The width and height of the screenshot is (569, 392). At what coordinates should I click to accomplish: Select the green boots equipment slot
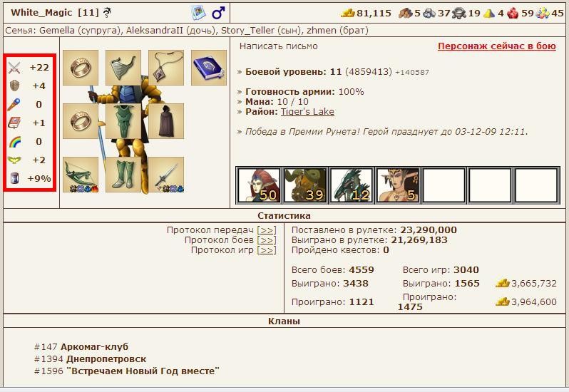[123, 175]
